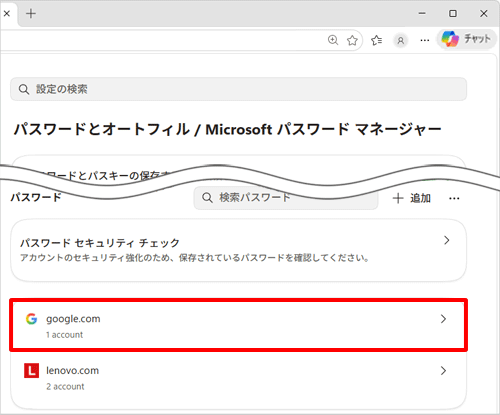Click the Google G logo icon
500x415 pixels.
click(31, 319)
